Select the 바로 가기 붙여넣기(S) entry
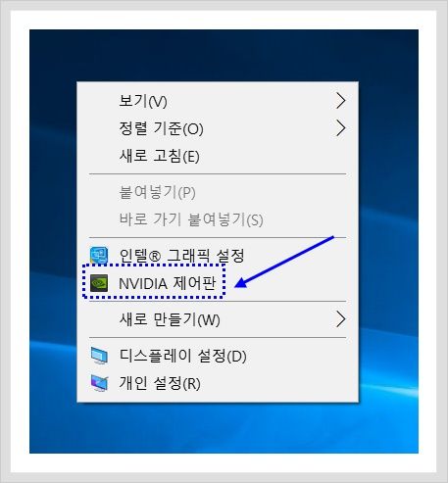Screen dimensions: 448x483 pos(191,219)
